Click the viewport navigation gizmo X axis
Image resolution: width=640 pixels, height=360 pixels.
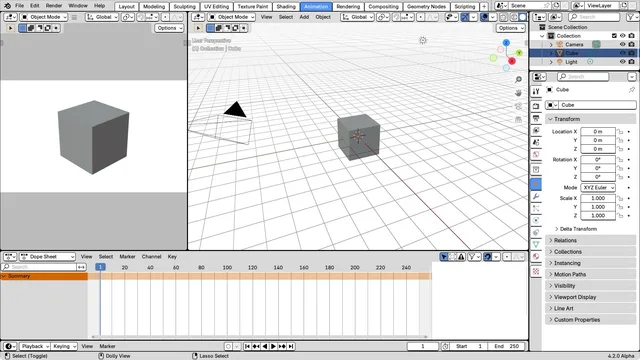(512, 61)
